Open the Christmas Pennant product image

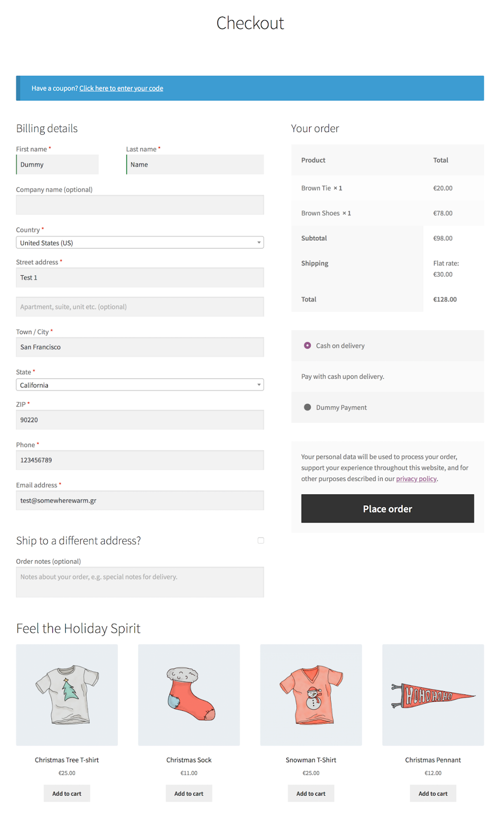[433, 694]
